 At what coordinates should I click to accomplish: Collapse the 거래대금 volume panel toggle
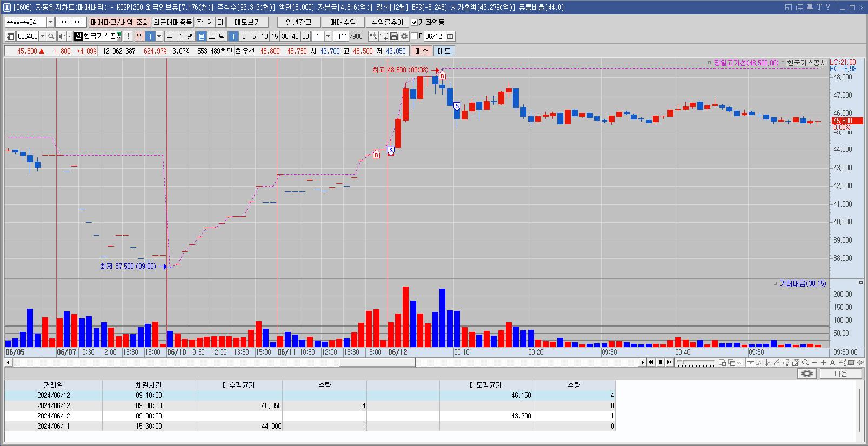point(861,283)
